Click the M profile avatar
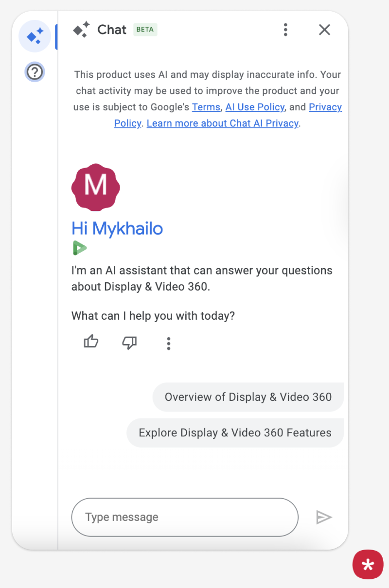Viewport: 389px width, 588px height. (95, 187)
